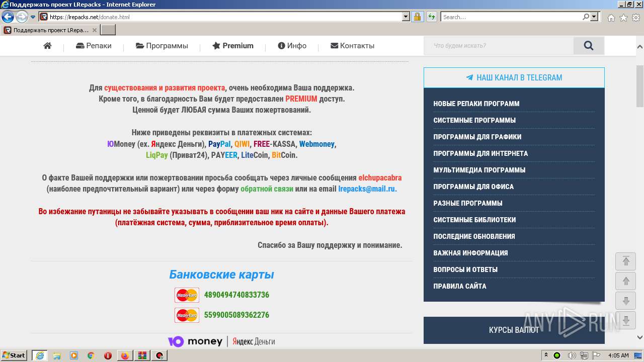
Task: Click the security lock icon
Action: pos(417,17)
